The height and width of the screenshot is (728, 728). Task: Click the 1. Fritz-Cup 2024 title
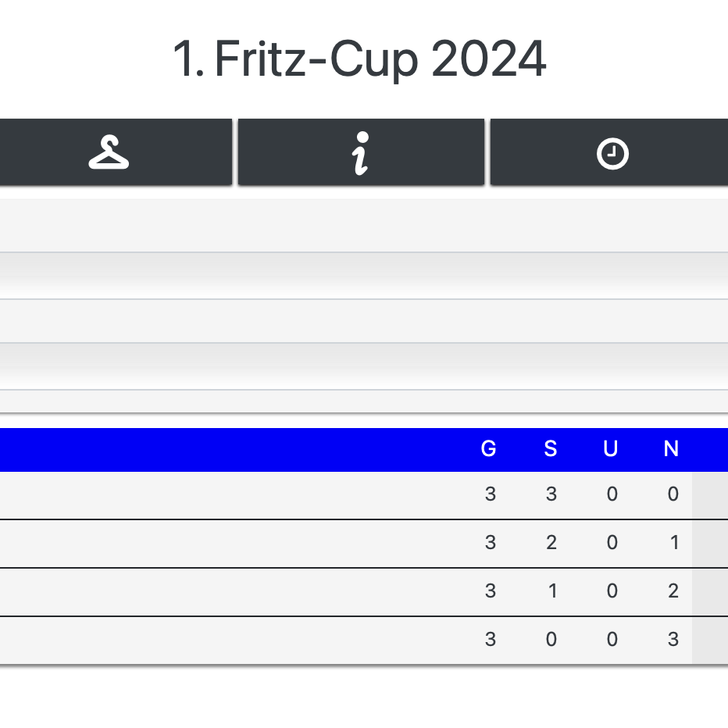pos(359,59)
